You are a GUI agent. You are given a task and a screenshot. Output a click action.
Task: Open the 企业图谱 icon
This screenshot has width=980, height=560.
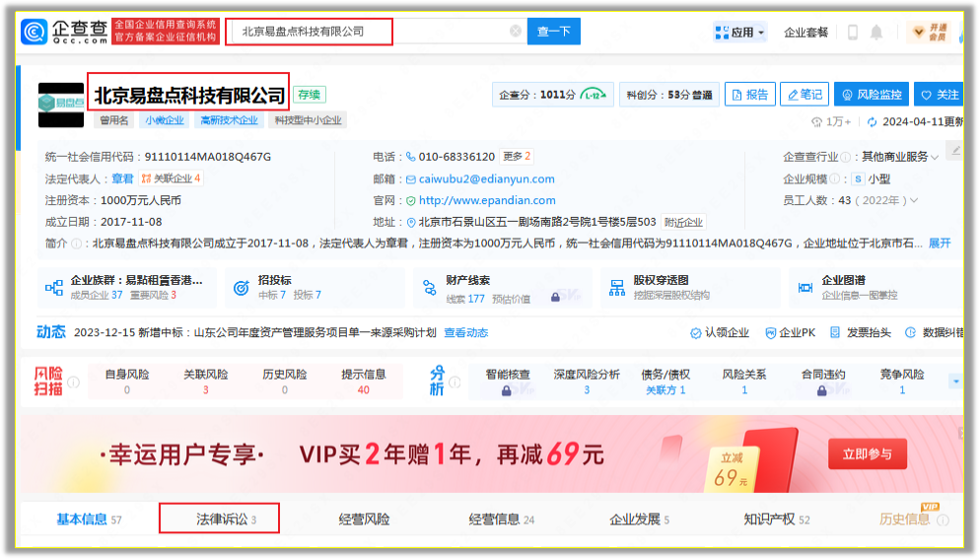[805, 288]
